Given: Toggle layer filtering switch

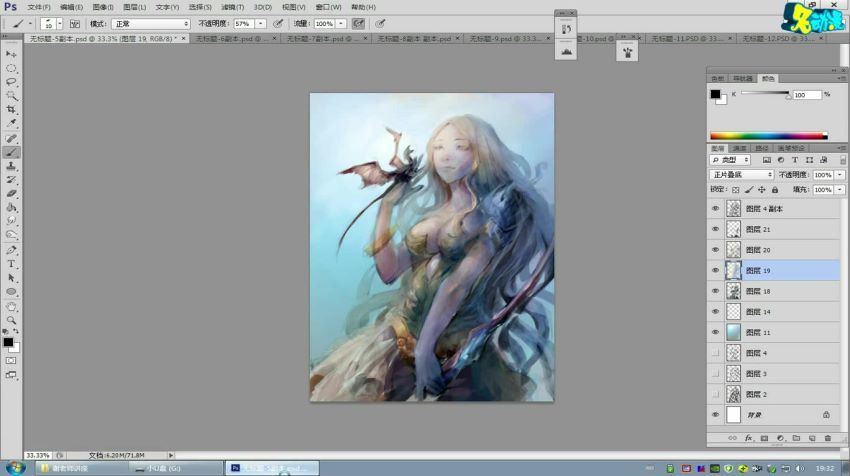Looking at the screenshot, I should pos(842,160).
